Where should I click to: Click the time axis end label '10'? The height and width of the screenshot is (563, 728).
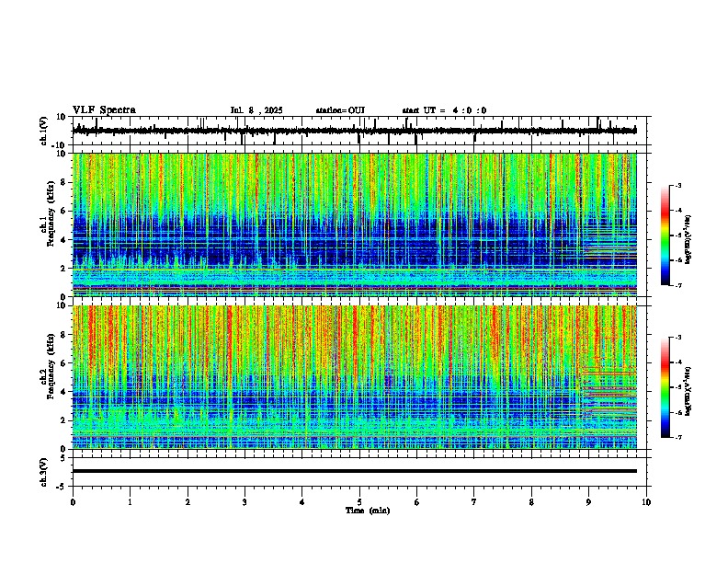point(646,502)
